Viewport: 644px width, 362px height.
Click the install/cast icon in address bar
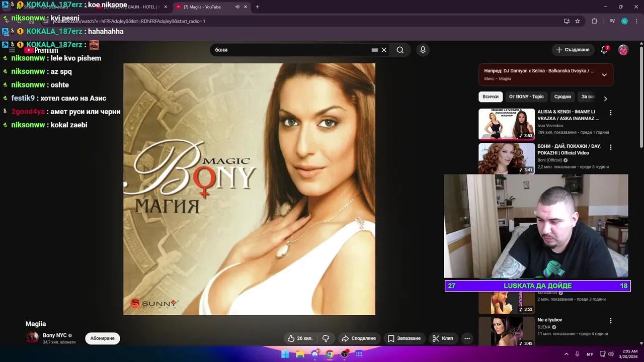click(567, 21)
